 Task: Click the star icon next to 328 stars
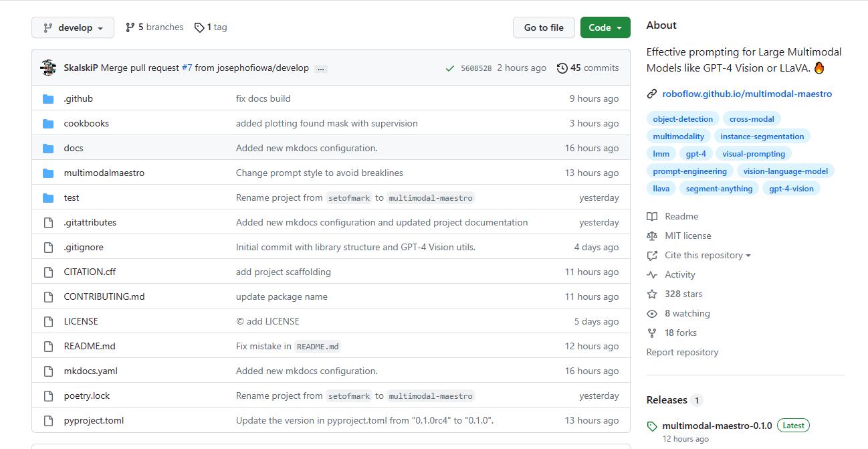point(652,294)
